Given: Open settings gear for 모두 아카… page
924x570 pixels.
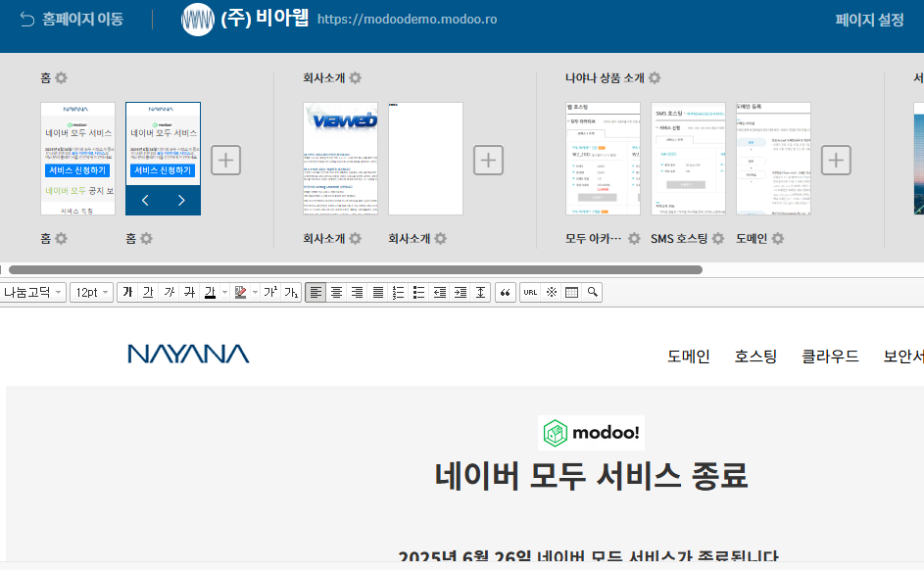Looking at the screenshot, I should 634,239.
